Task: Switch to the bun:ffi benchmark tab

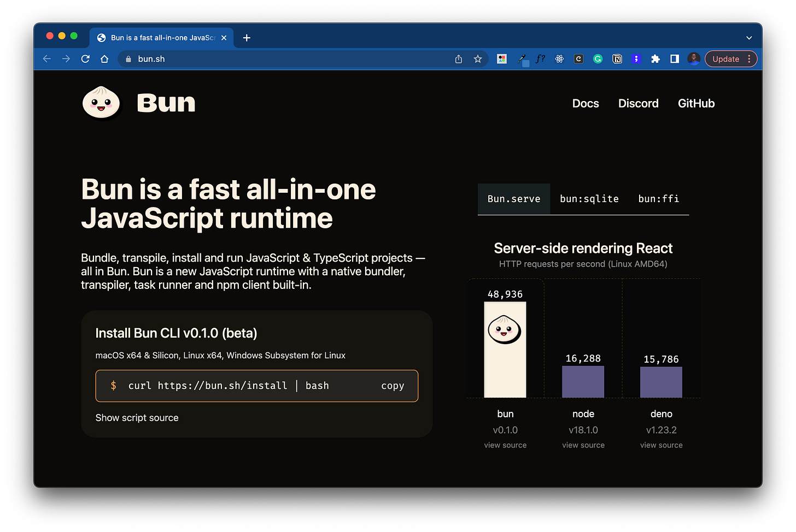Action: point(659,199)
